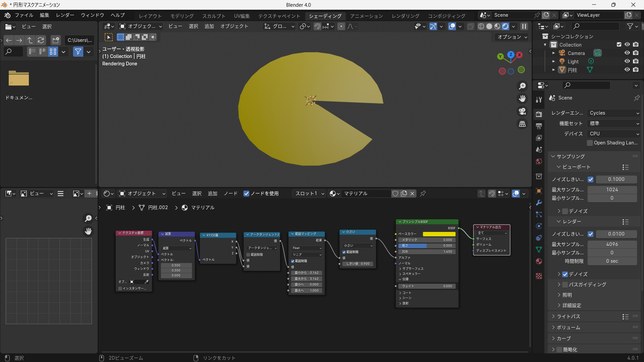The image size is (644, 362).
Task: Open Render properties tab icon
Action: click(x=539, y=114)
